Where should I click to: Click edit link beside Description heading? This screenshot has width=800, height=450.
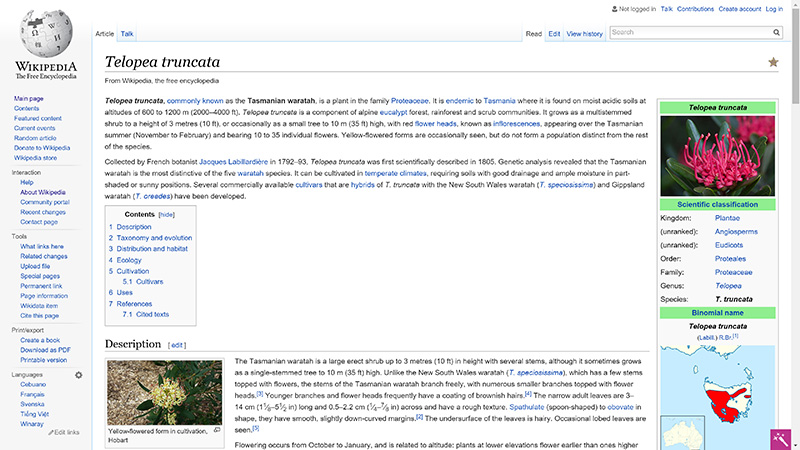pyautogui.click(x=177, y=345)
